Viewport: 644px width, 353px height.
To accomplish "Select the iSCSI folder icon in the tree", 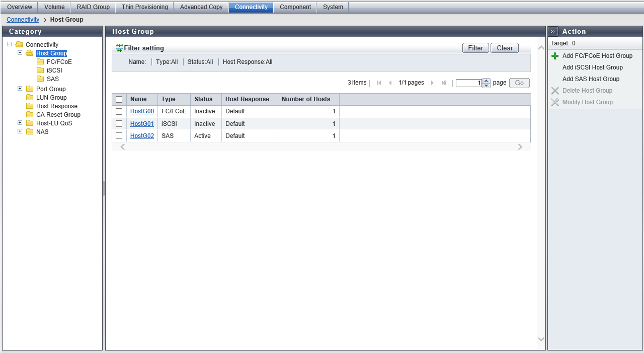I will (x=40, y=70).
